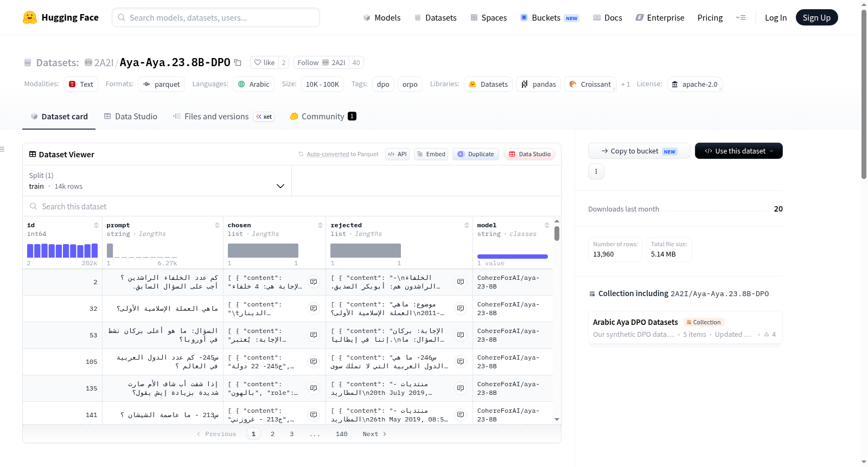
Task: Copy dataset name with the copy icon
Action: pyautogui.click(x=238, y=62)
